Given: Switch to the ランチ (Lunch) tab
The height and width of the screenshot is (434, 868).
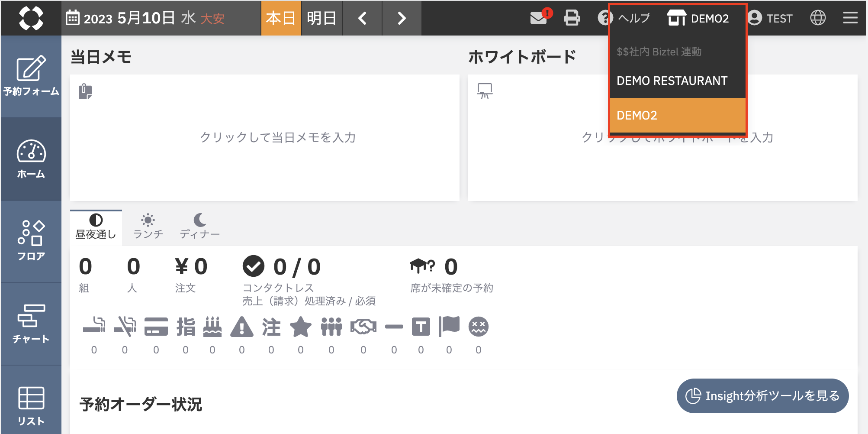Looking at the screenshot, I should (148, 227).
